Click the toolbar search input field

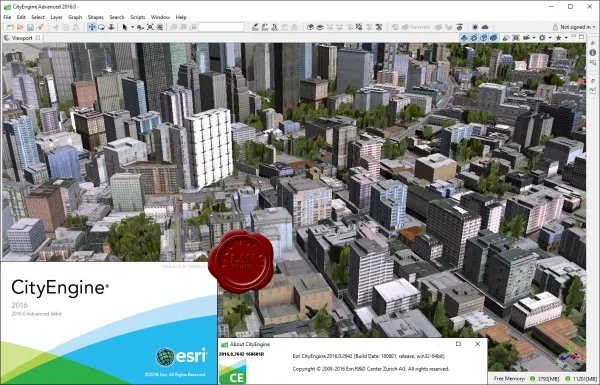(x=221, y=27)
